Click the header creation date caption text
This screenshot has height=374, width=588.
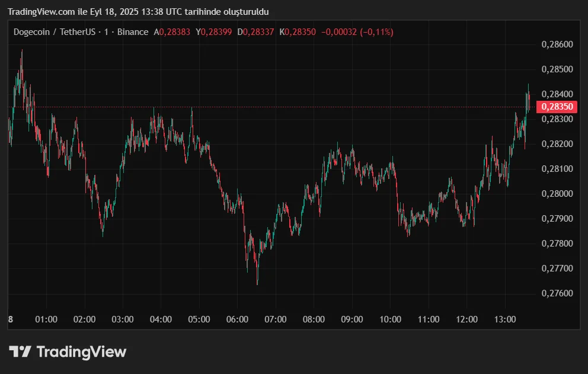coord(137,11)
